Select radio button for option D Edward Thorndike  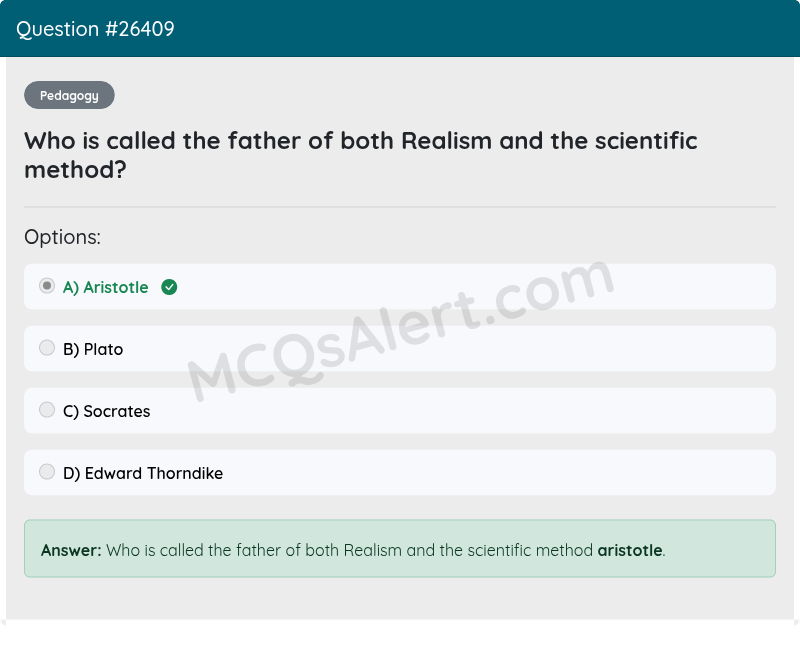coord(47,471)
